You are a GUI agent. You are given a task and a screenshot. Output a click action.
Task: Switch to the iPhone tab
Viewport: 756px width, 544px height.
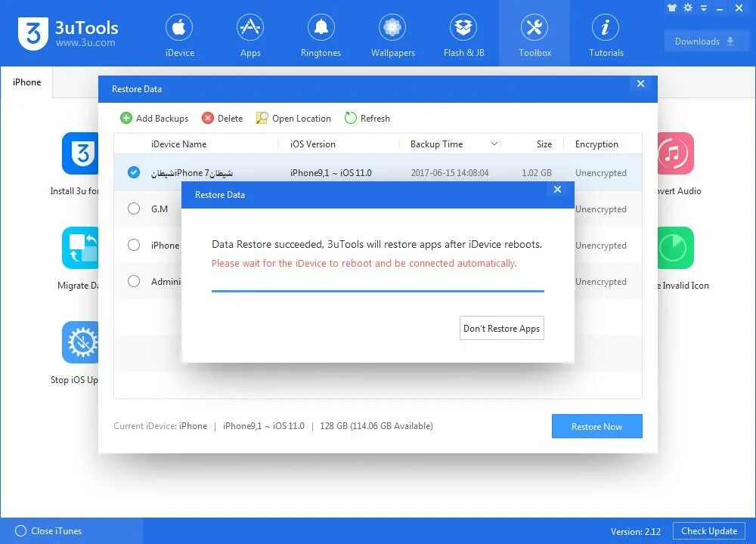click(x=27, y=82)
